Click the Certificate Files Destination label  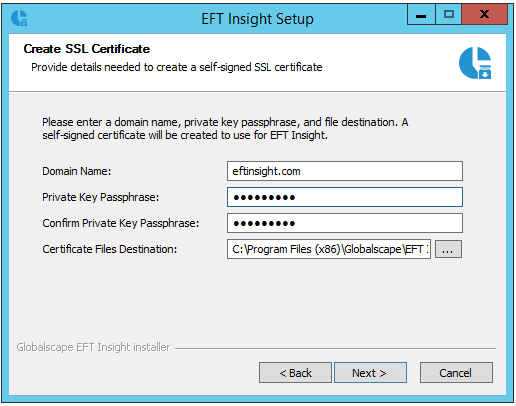click(x=110, y=249)
